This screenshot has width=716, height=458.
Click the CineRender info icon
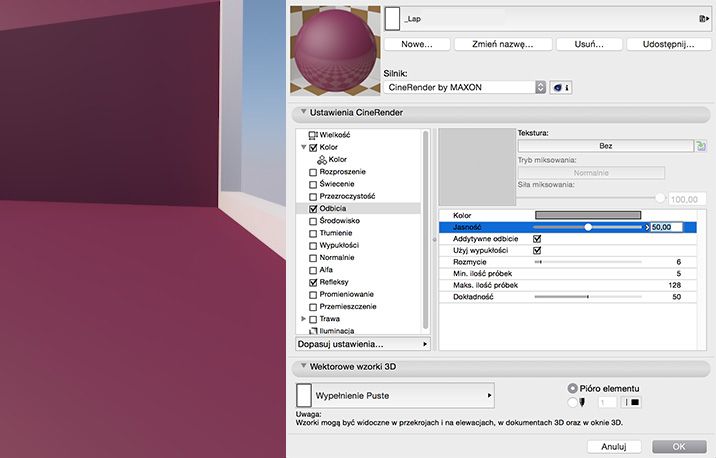561,87
